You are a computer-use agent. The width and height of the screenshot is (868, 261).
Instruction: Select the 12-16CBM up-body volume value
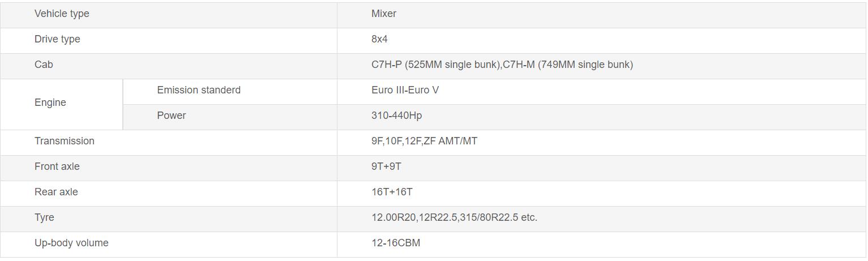coord(396,243)
